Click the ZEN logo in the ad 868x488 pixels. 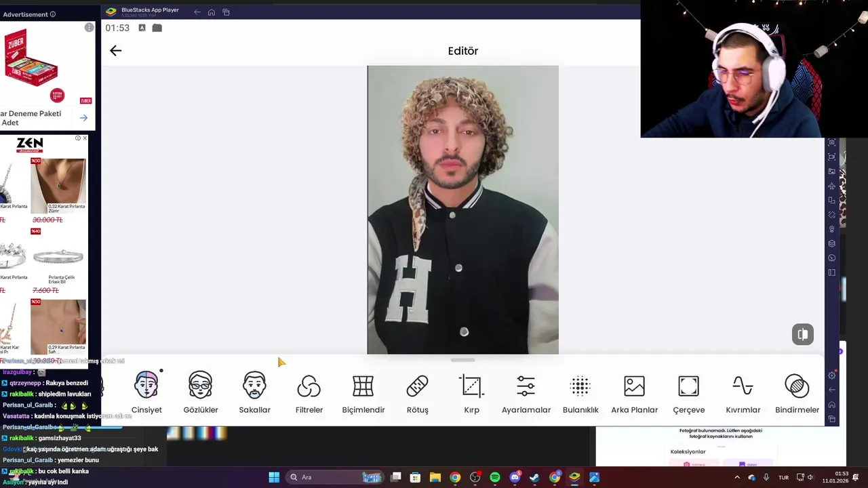click(x=30, y=144)
